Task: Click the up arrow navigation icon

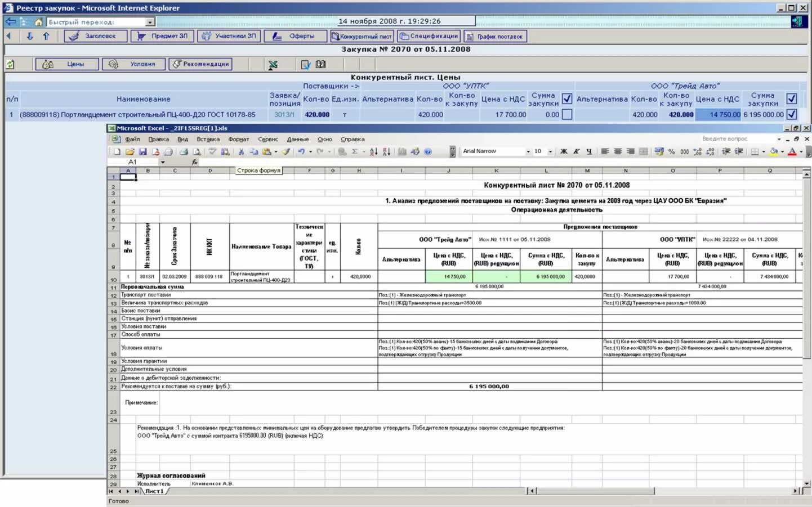Action: [46, 36]
